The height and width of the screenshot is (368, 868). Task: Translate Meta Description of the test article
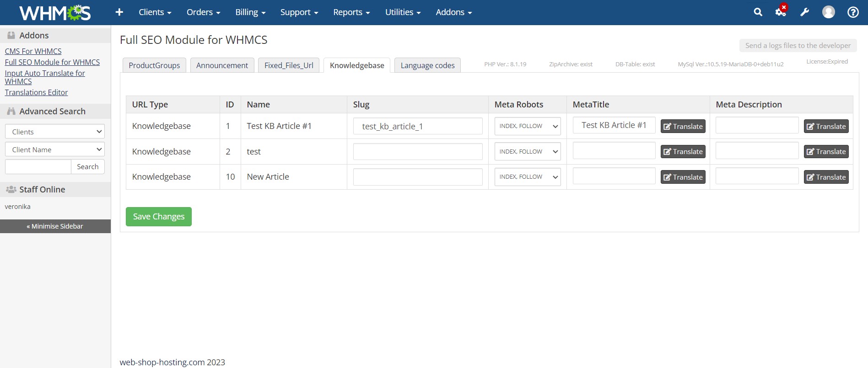(x=826, y=152)
